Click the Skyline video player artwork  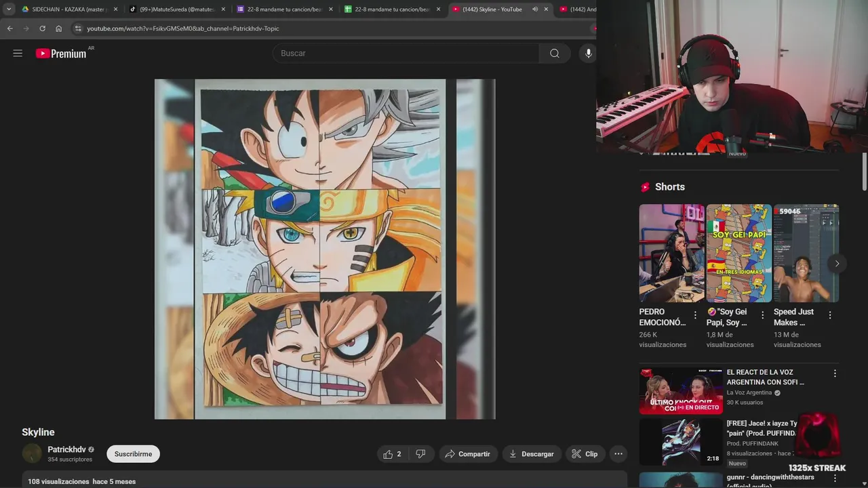[325, 249]
